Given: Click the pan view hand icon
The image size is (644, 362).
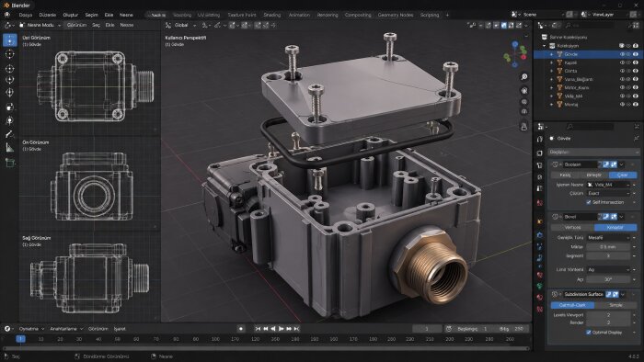Looking at the screenshot, I should 524,90.
